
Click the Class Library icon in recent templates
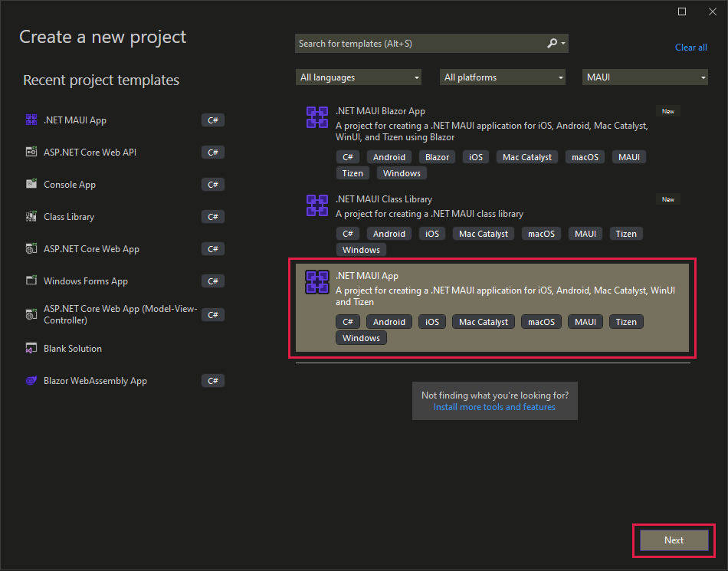[x=31, y=216]
